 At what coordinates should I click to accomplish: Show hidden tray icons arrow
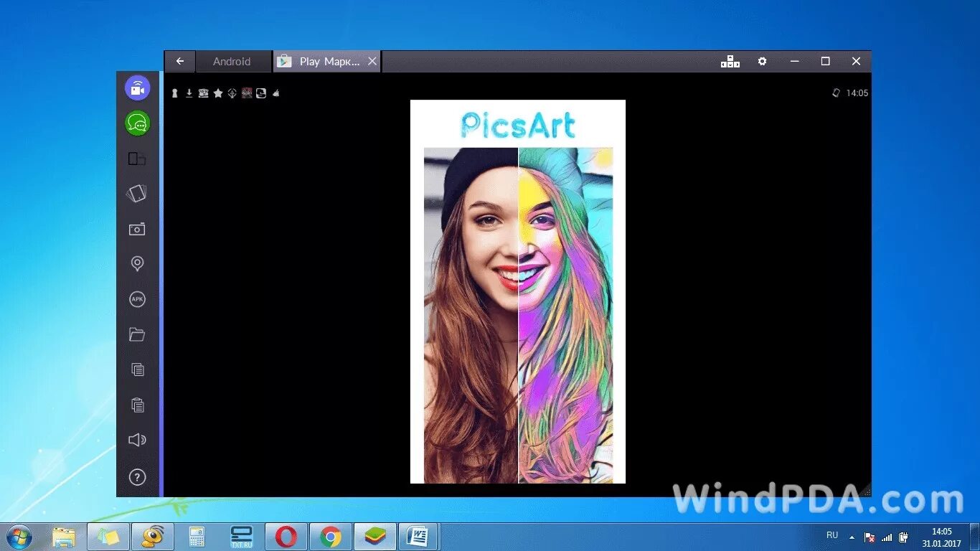point(852,537)
